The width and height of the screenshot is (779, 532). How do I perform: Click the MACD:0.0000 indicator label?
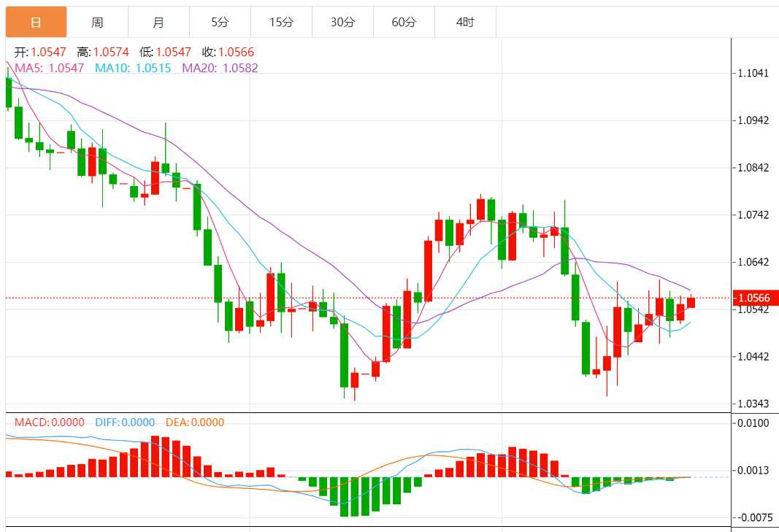[50, 423]
